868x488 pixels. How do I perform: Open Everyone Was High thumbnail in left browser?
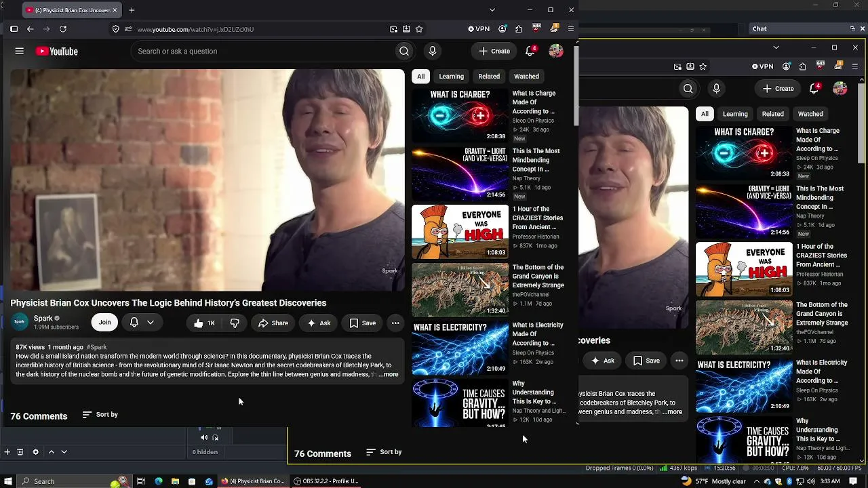click(x=460, y=232)
